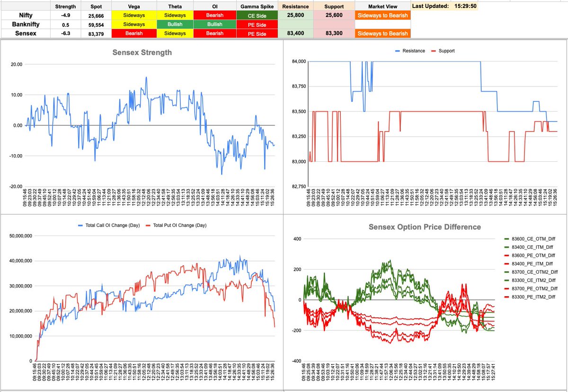The image size is (568, 392).
Task: Select Nifty's OI Bearish cell
Action: (214, 15)
